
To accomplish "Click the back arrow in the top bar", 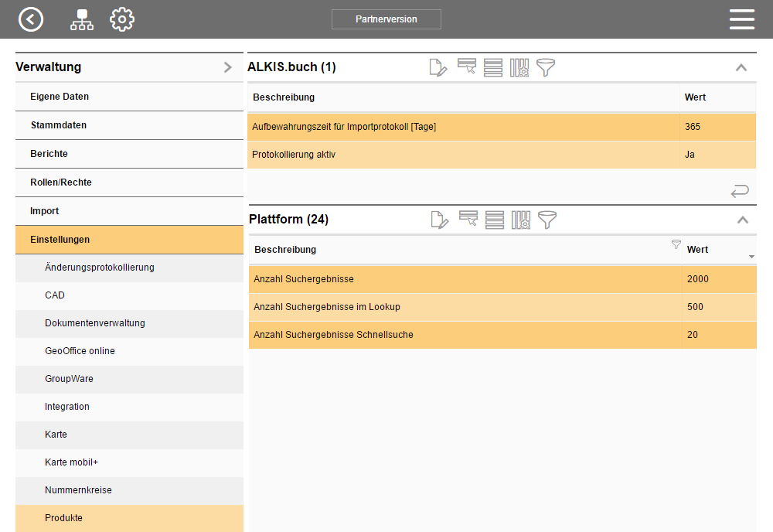I will click(31, 19).
